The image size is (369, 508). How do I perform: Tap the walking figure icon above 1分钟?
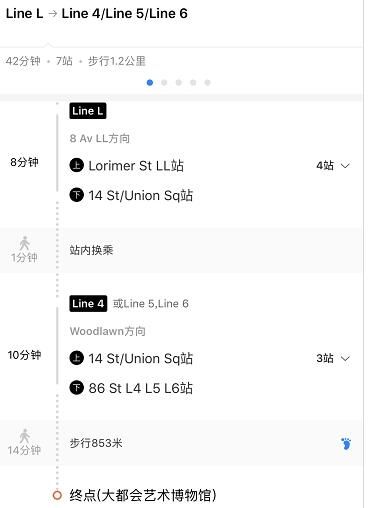click(x=24, y=243)
